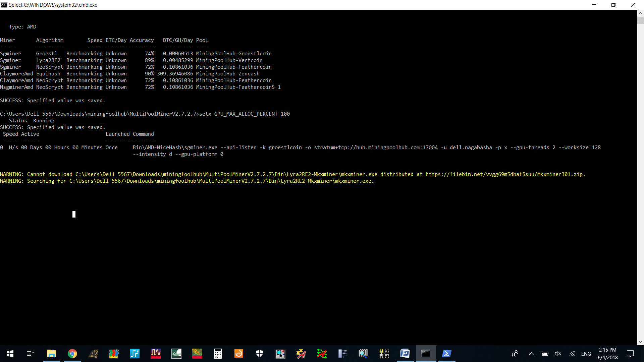Viewport: 644px width, 362px height.
Task: Open the Action Center notifications panel
Action: [x=631, y=354]
